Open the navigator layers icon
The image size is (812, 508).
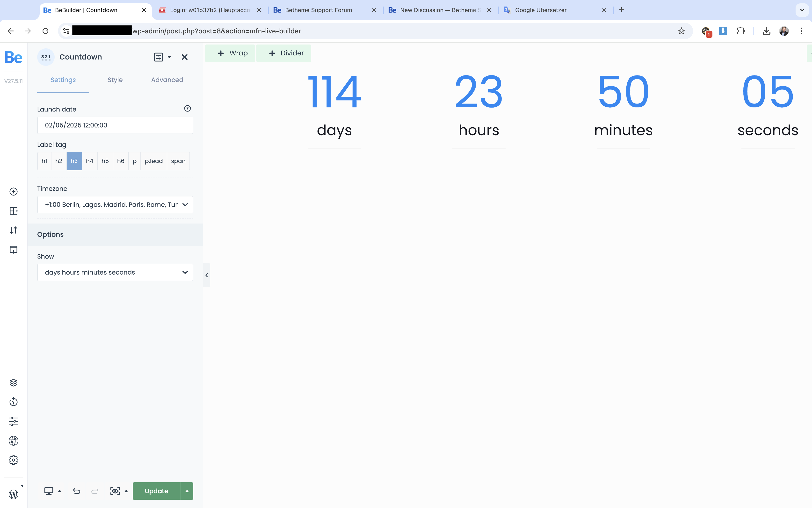tap(14, 383)
